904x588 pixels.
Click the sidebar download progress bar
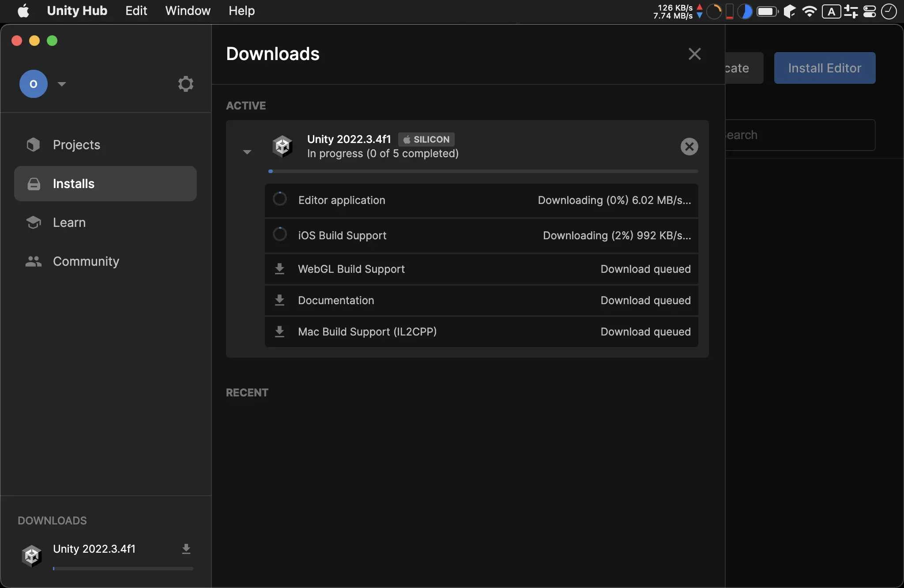click(123, 569)
